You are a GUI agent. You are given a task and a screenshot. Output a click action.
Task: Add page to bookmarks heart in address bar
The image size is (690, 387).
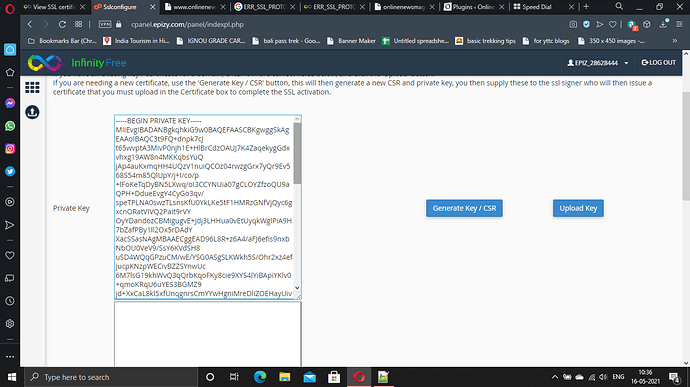613,25
